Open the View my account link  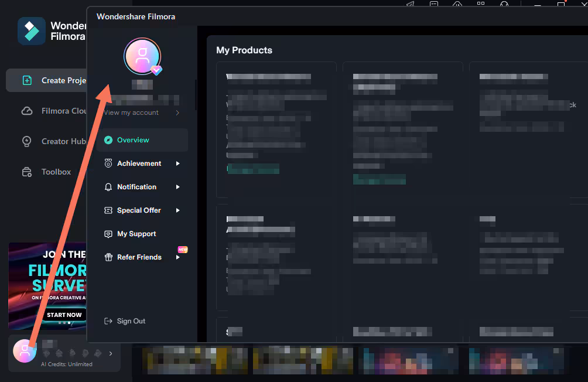[x=131, y=112]
